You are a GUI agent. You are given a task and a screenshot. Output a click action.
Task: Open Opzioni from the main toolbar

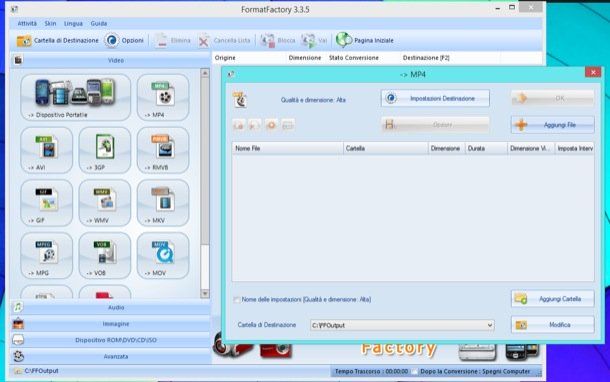tap(124, 40)
